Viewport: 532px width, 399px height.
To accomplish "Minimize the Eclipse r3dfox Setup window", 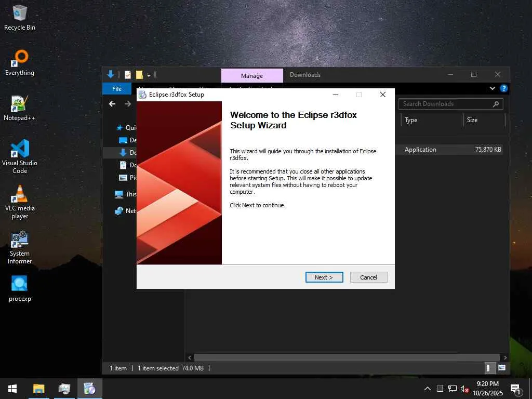I will (336, 95).
